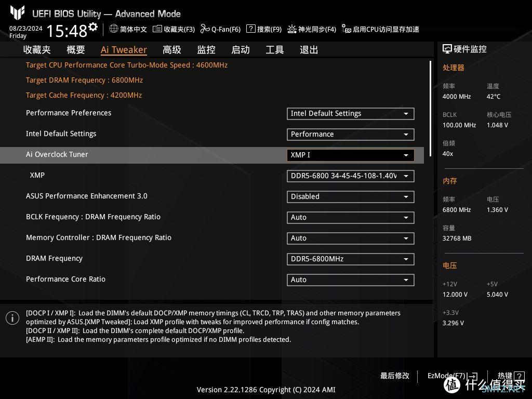Image resolution: width=532 pixels, height=399 pixels.
Task: Open time settings gear icon
Action: click(x=93, y=27)
